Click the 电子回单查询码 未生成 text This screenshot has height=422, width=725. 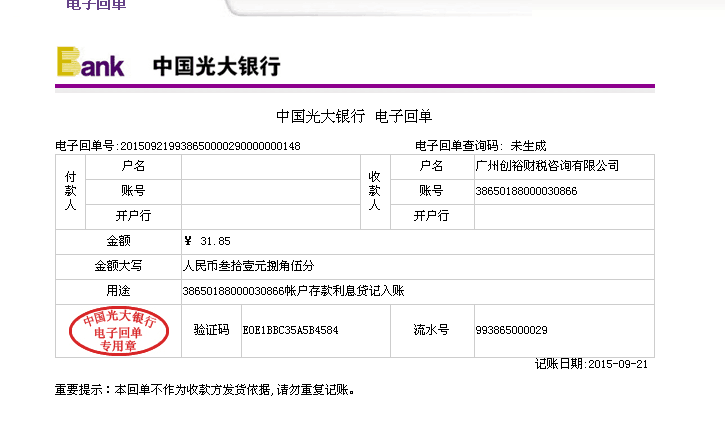[x=480, y=146]
